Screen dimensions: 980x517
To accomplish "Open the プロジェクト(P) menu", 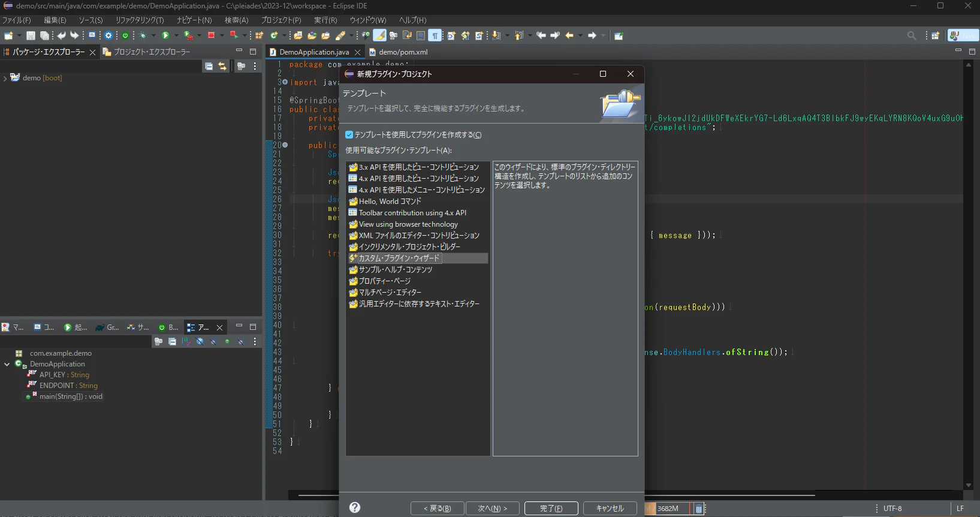I will pyautogui.click(x=281, y=20).
